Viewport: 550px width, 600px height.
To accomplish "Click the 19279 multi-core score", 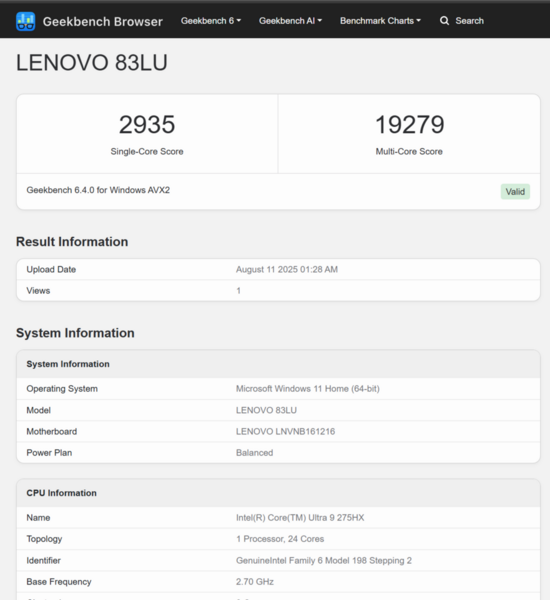I will 410,124.
